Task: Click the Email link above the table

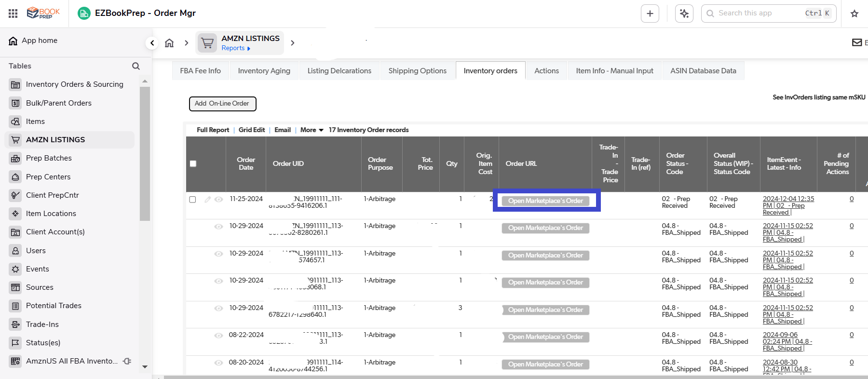Action: [283, 130]
